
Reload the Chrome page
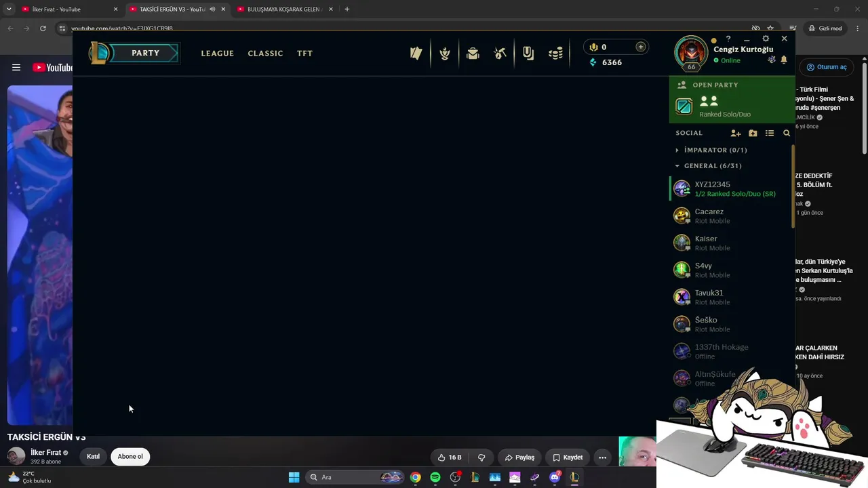click(43, 28)
